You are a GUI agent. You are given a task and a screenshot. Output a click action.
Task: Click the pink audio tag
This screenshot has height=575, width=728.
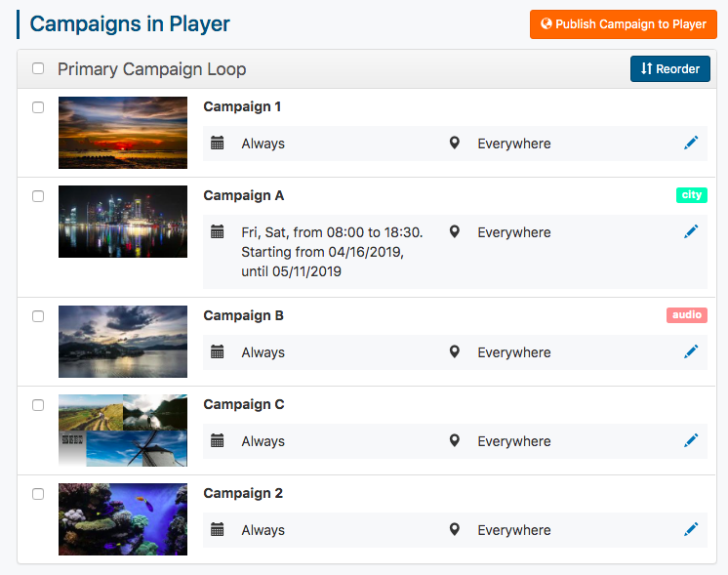pos(687,315)
